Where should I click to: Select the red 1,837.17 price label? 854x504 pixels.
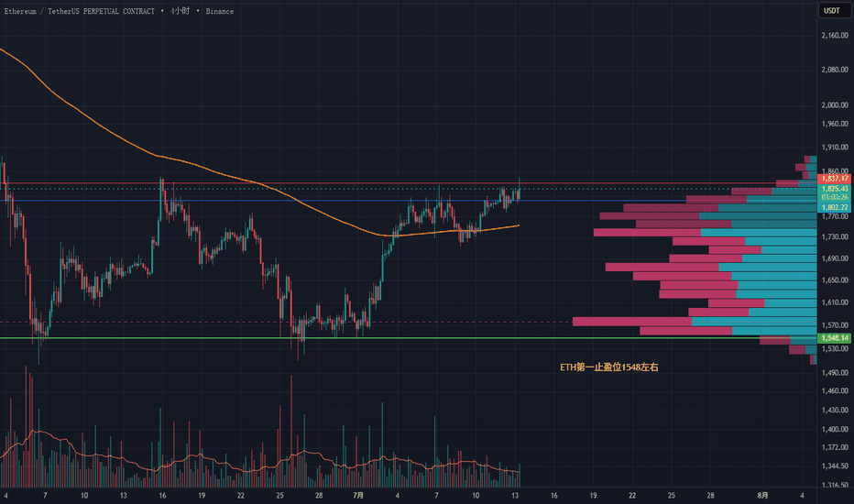834,178
